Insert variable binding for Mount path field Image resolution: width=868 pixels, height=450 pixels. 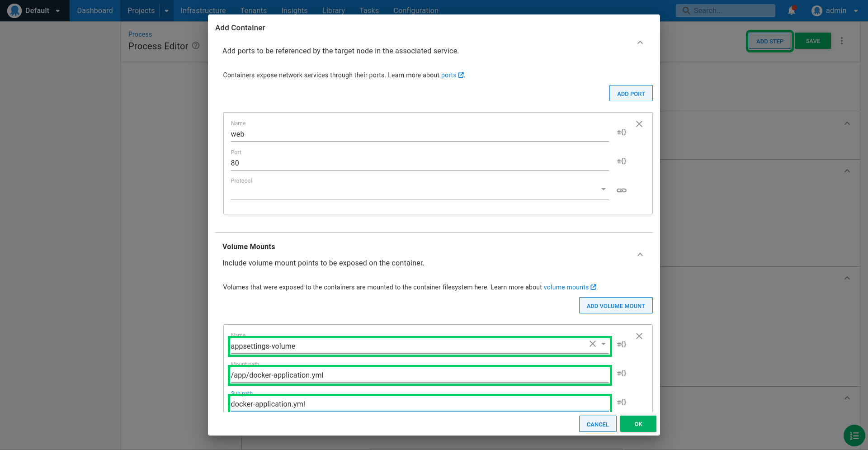click(622, 373)
